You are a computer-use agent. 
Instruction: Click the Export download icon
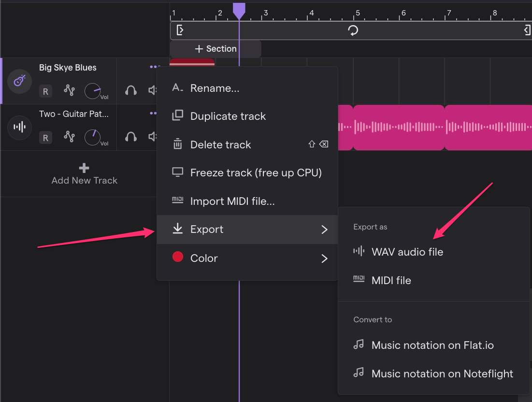coord(177,229)
